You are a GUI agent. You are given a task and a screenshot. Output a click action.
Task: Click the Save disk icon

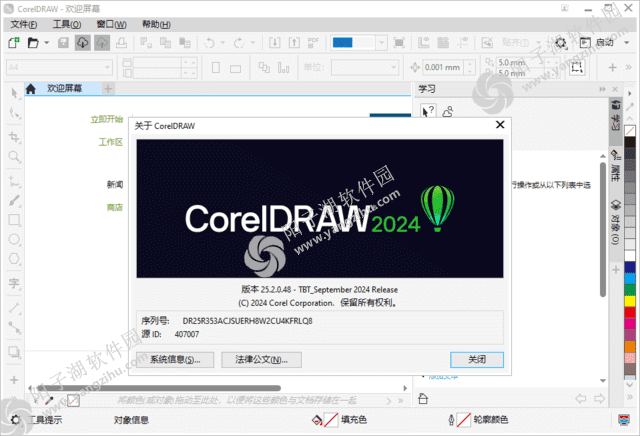tap(63, 42)
